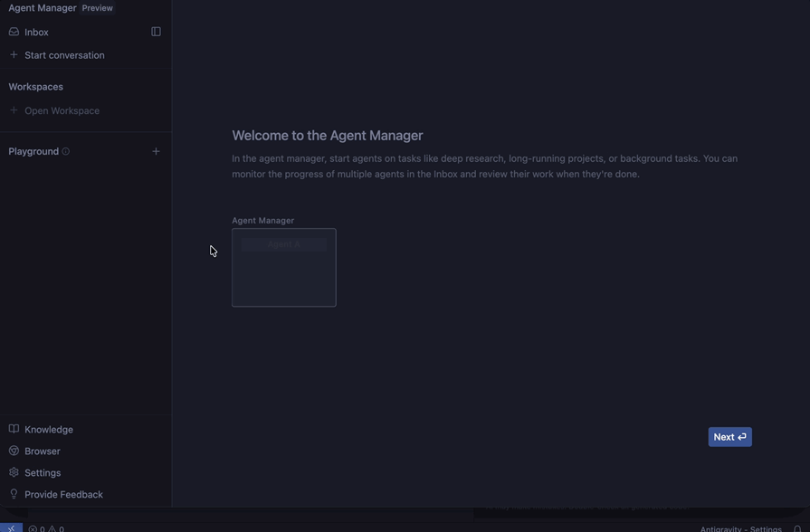The width and height of the screenshot is (810, 532).
Task: Add a new Playground with the plus button
Action: 156,150
